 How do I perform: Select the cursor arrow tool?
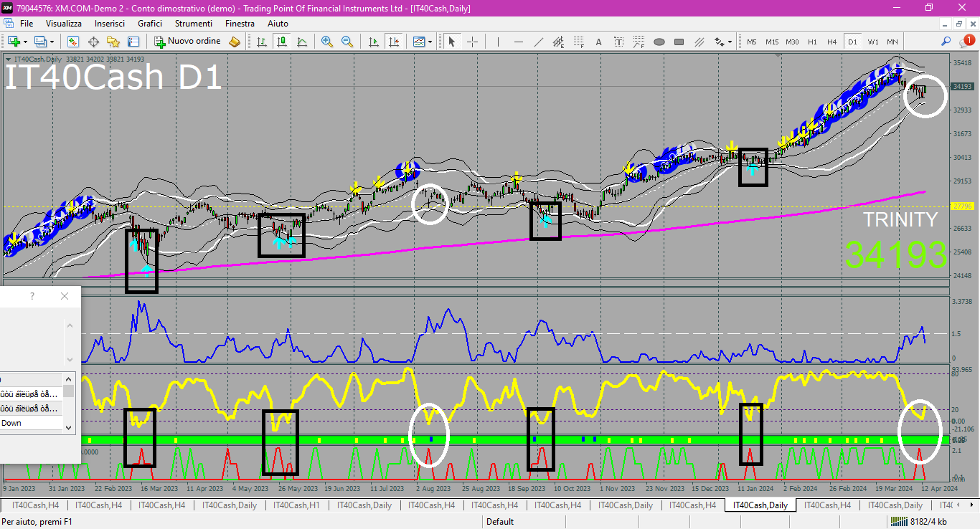452,42
